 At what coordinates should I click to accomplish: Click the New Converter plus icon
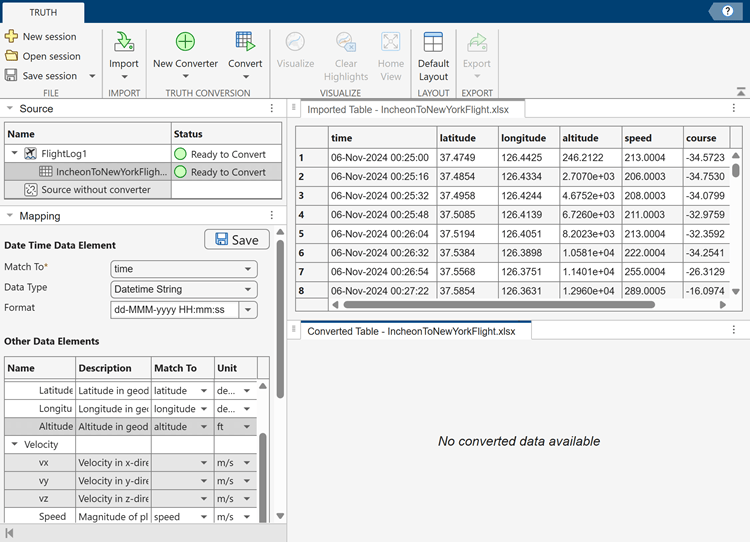[185, 42]
